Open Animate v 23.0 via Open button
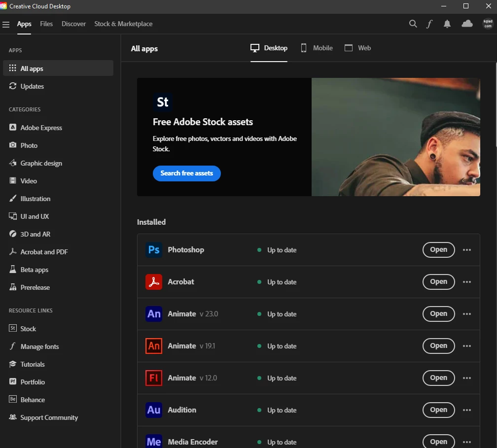497x448 pixels. coord(438,313)
